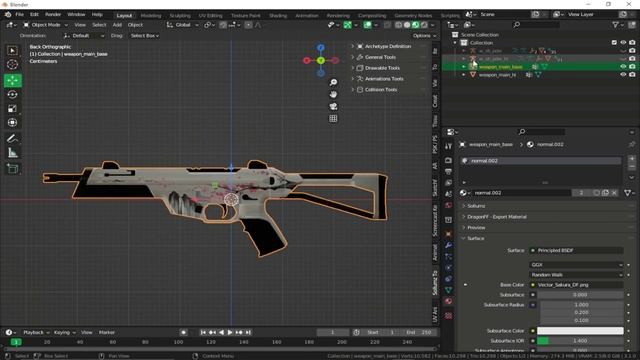640x360 pixels.
Task: Hide weapon_main_base with its eye icon
Action: [623, 67]
